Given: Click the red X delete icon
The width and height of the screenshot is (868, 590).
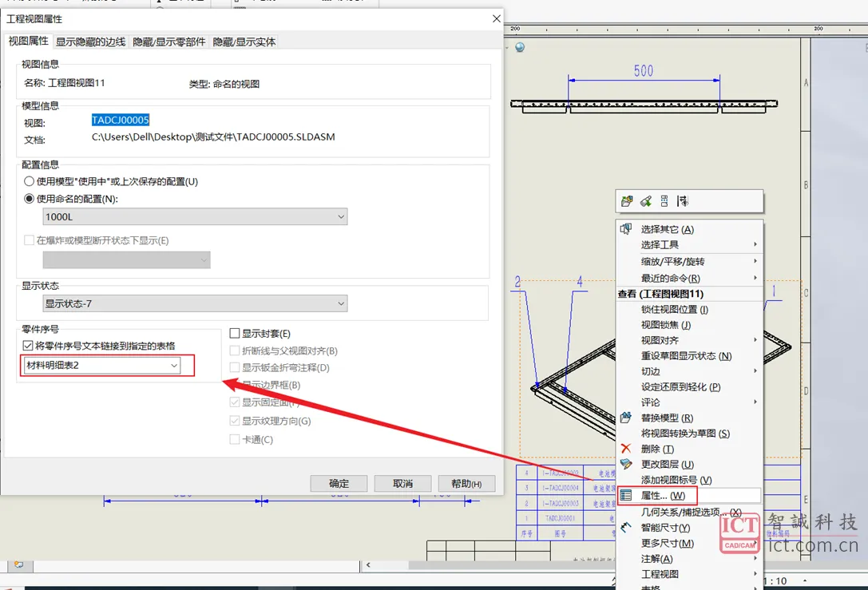Looking at the screenshot, I should point(626,449).
